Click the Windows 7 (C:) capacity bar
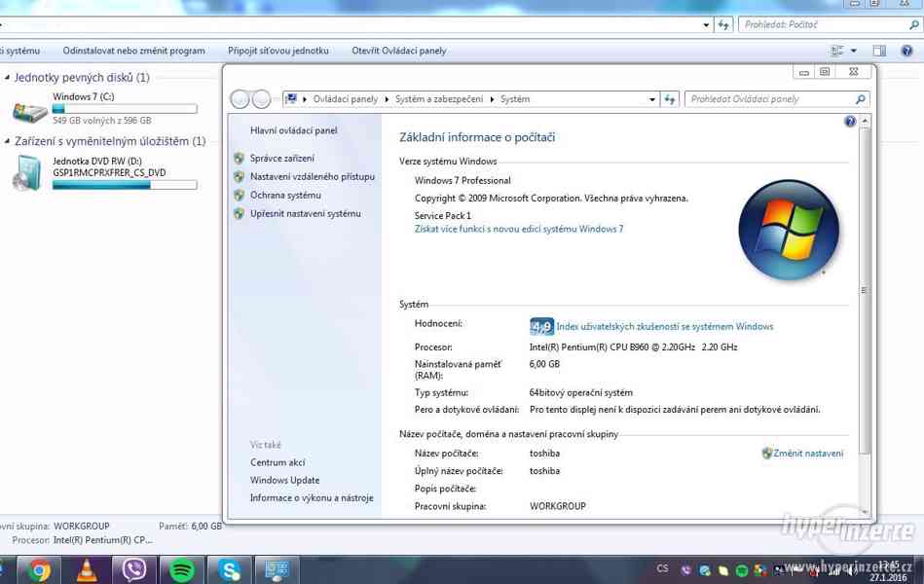 [125, 108]
